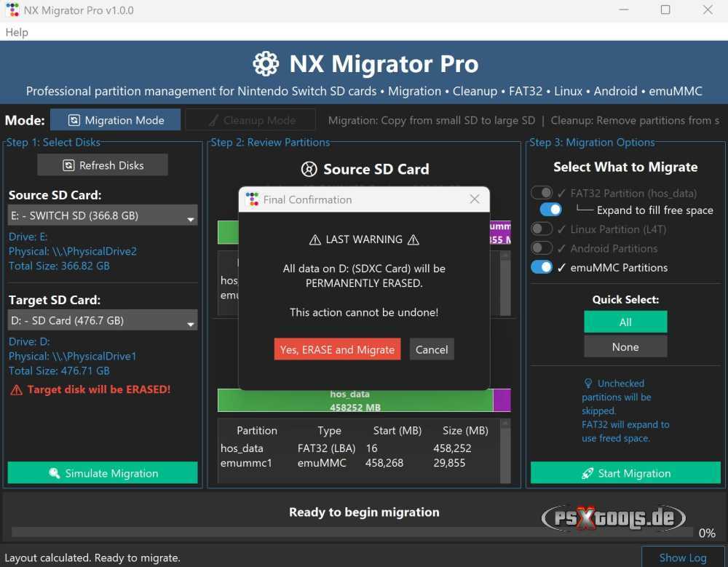The height and width of the screenshot is (567, 728).
Task: Click the gear icon beside NX Migrator Pro title
Action: (x=266, y=63)
